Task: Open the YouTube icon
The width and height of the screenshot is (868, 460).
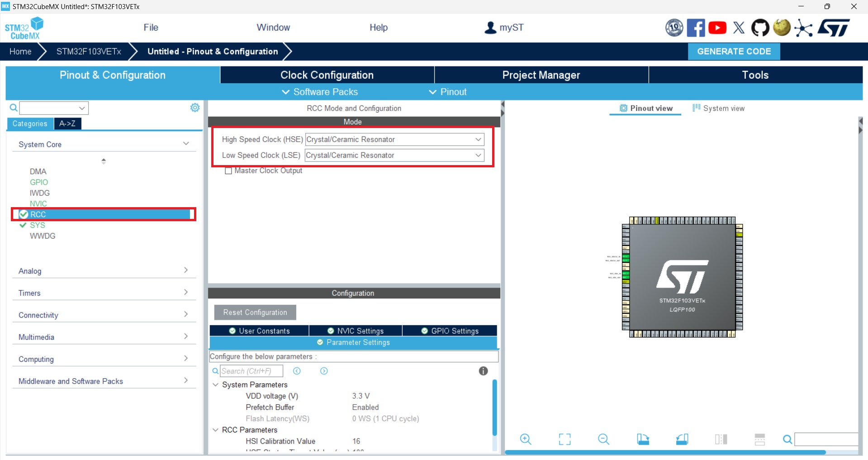Action: [x=717, y=28]
